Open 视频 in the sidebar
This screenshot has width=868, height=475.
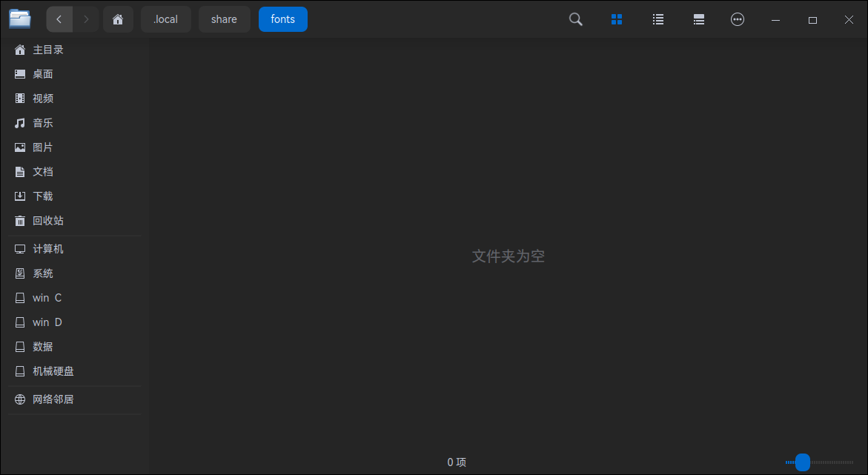(x=42, y=98)
